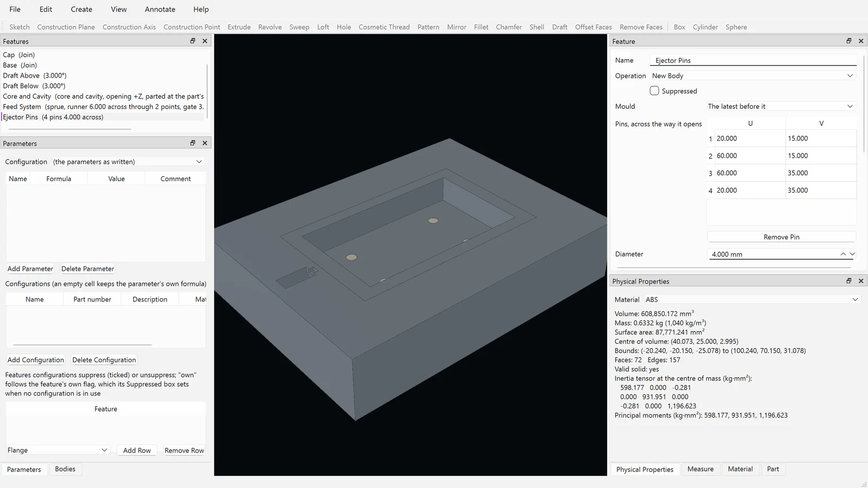Close the Features panel
Viewport: 868px width, 488px height.
205,41
